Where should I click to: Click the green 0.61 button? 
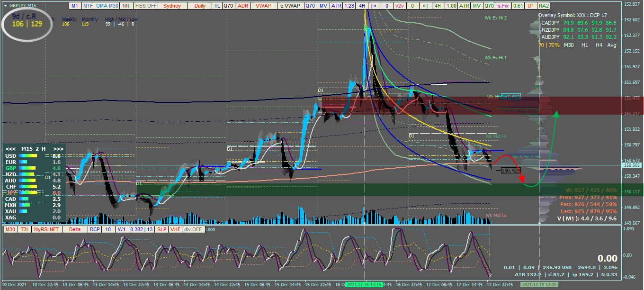(518, 6)
